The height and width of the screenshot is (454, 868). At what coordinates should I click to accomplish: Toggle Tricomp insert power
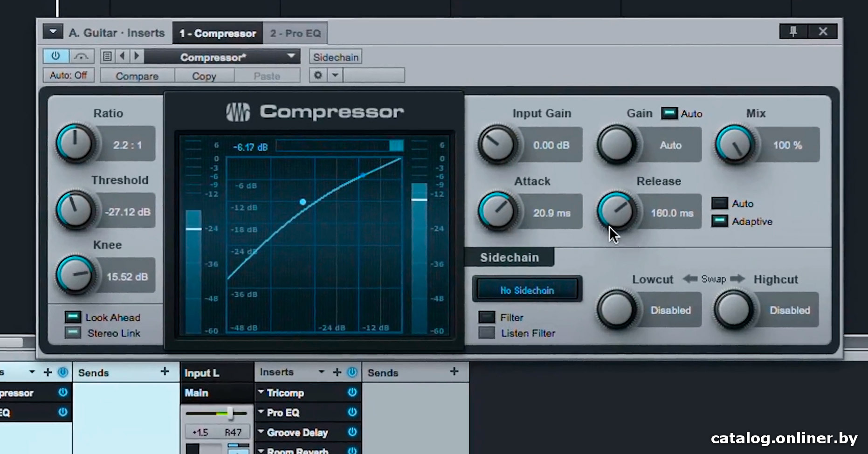(352, 392)
